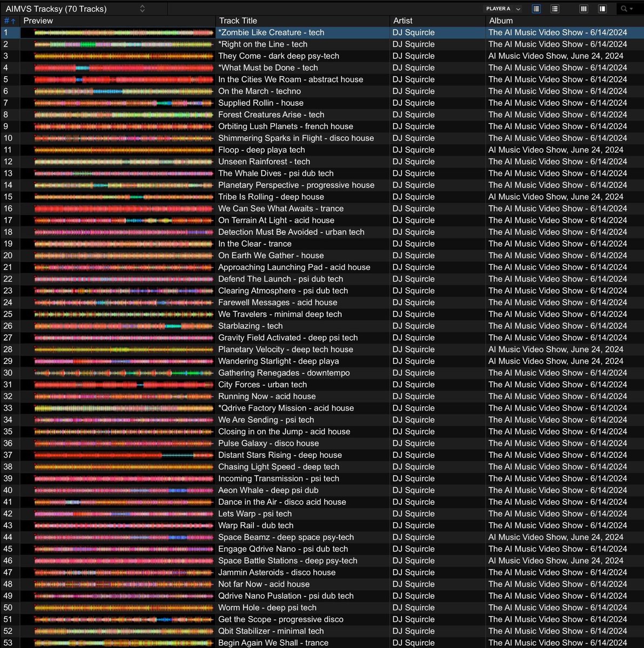Preview the waveform of Distant Stars Rising
The image size is (644, 648).
(x=123, y=455)
